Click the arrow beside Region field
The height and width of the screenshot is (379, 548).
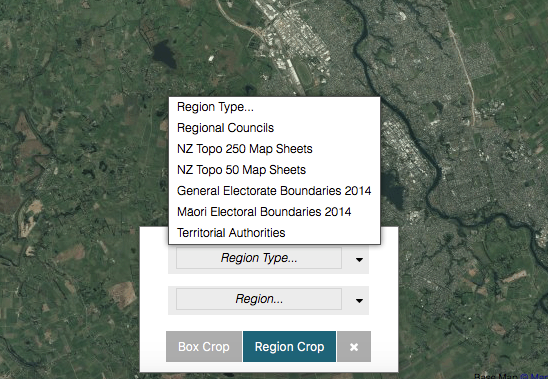click(359, 300)
